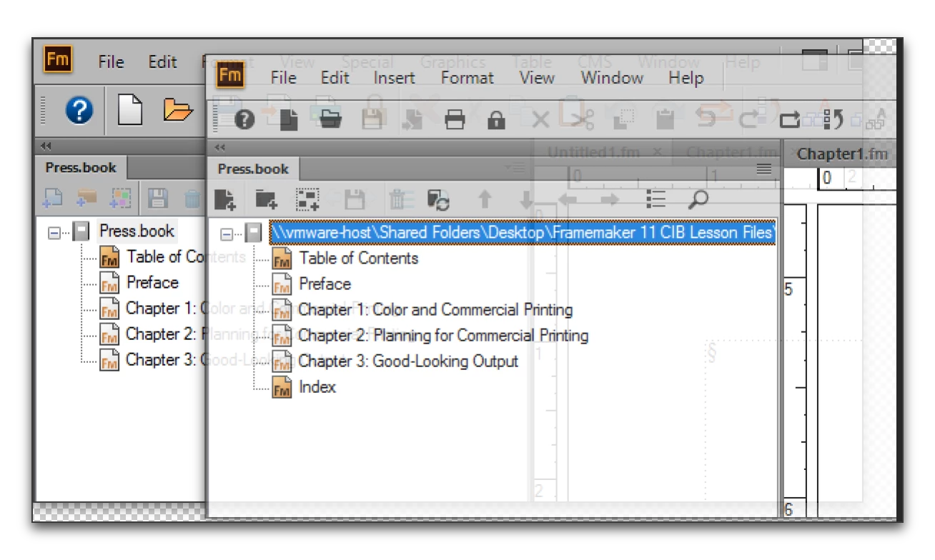Collapse front panel using double-arrow chevron
Image resolution: width=935 pixels, height=560 pixels.
tap(220, 148)
